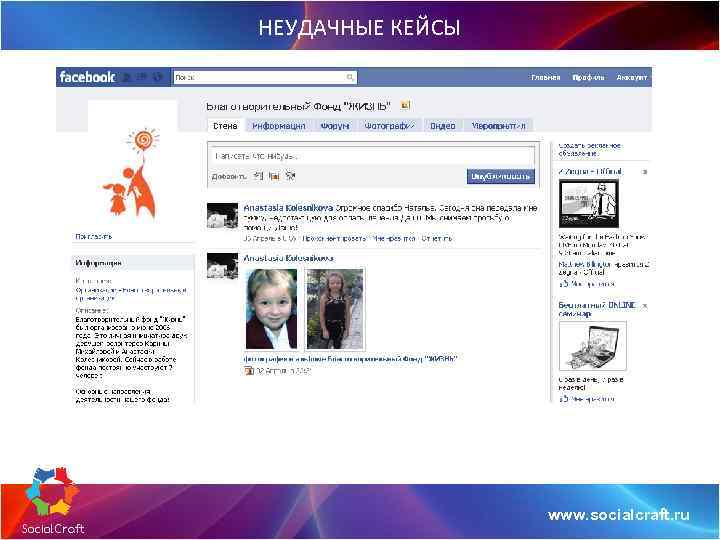Switch to the Видео tab

tap(443, 126)
